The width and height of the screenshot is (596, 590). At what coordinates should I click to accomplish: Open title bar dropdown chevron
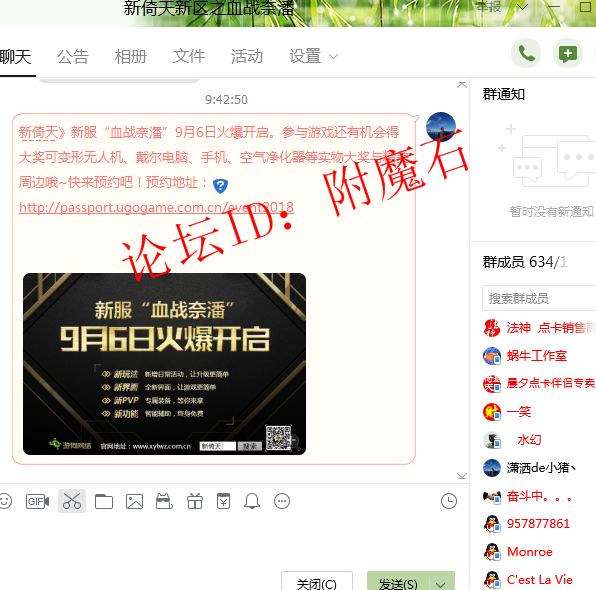tap(522, 7)
